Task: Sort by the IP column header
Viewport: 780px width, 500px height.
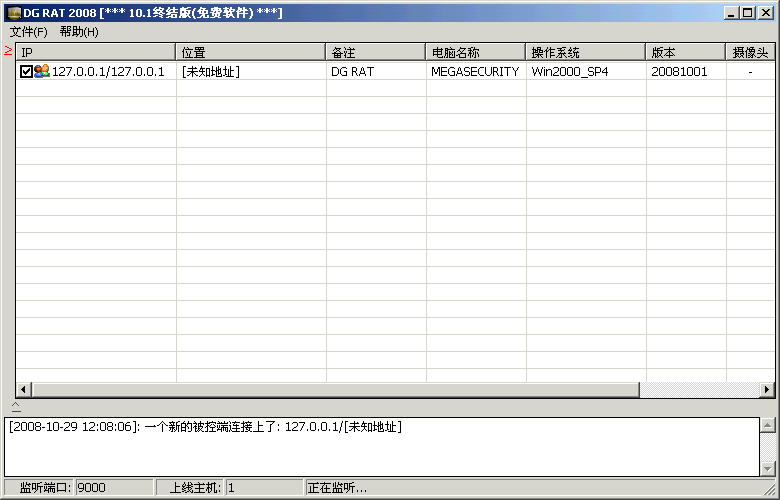Action: 95,52
